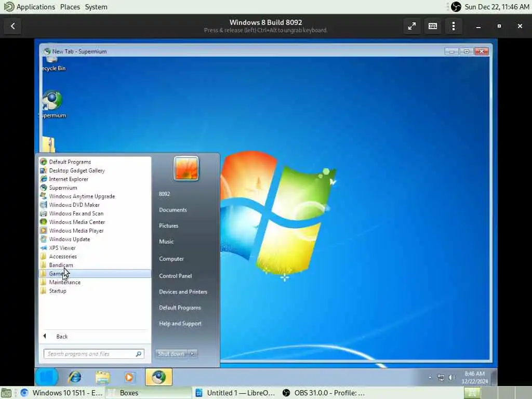The height and width of the screenshot is (399, 532).
Task: Open the Places menu
Action: 70,7
